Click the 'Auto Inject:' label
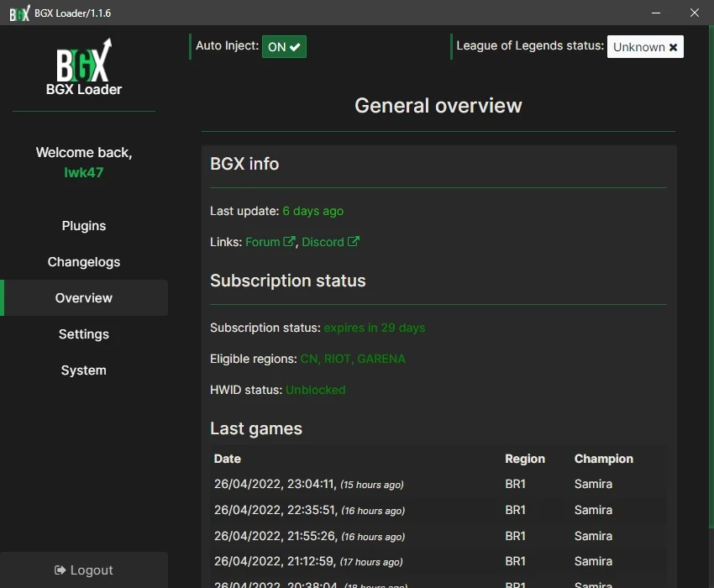Image resolution: width=714 pixels, height=588 pixels. (228, 45)
